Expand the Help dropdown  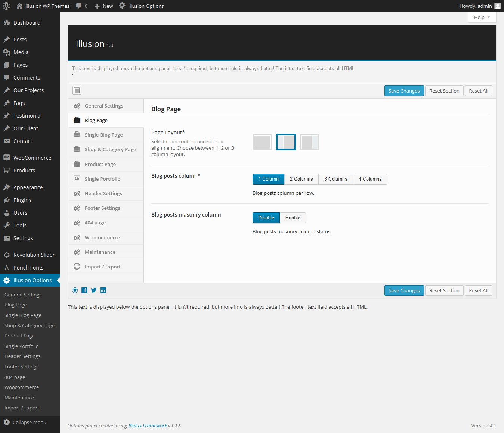[482, 17]
